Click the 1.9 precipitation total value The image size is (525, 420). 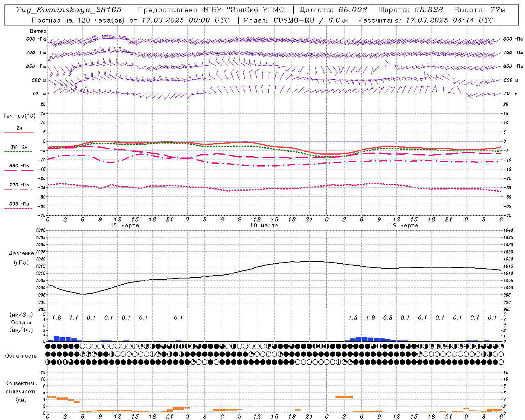tap(370, 318)
